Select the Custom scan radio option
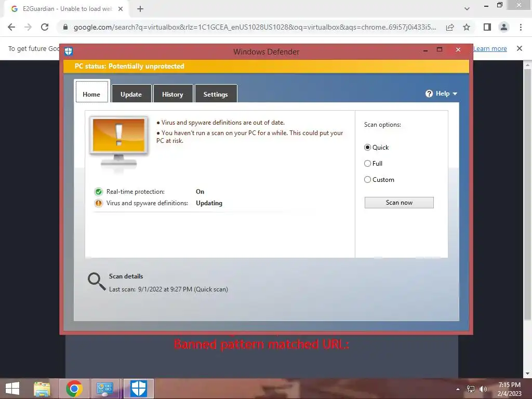This screenshot has height=399, width=532. pyautogui.click(x=367, y=179)
